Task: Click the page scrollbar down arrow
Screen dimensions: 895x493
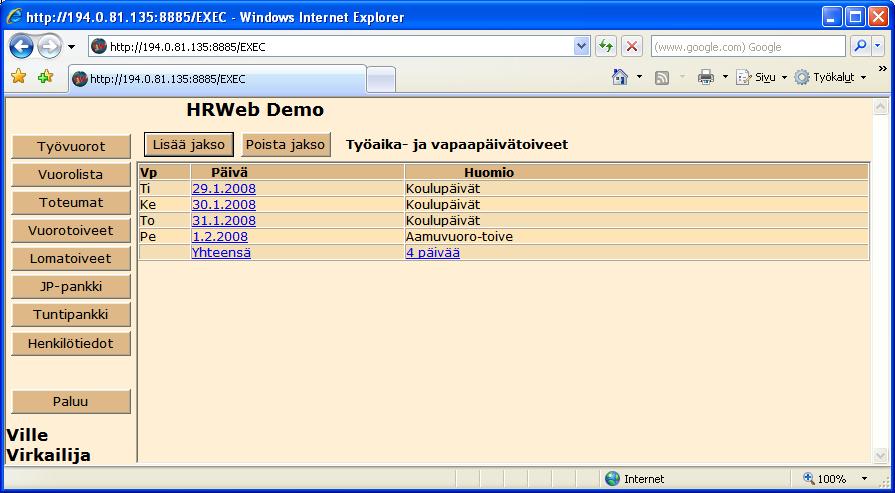Action: [881, 455]
